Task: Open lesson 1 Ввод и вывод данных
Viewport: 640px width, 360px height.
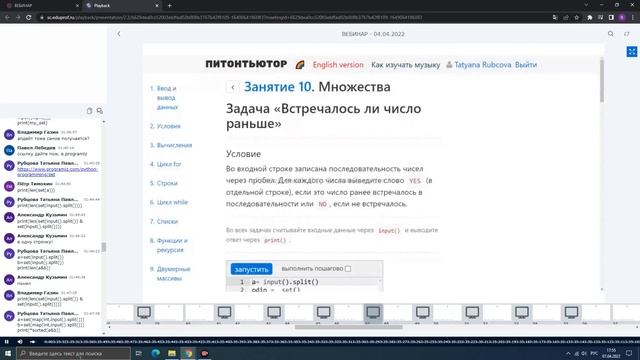Action: click(x=167, y=98)
